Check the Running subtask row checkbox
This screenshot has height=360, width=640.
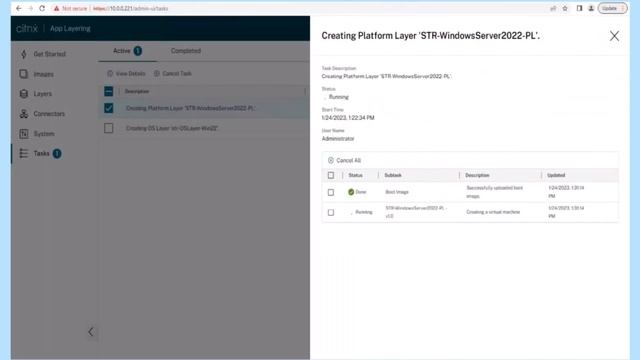(331, 212)
